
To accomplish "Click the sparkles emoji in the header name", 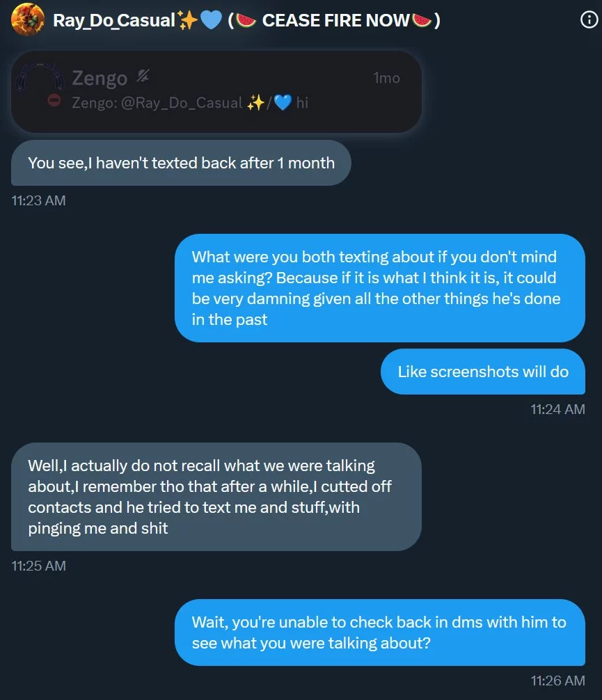I will coord(188,20).
